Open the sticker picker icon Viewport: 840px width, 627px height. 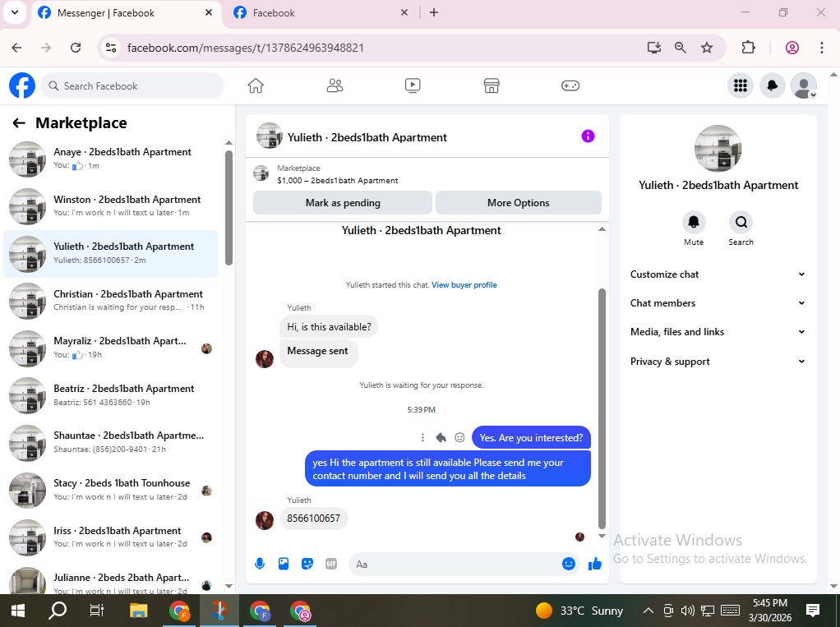[x=307, y=564]
